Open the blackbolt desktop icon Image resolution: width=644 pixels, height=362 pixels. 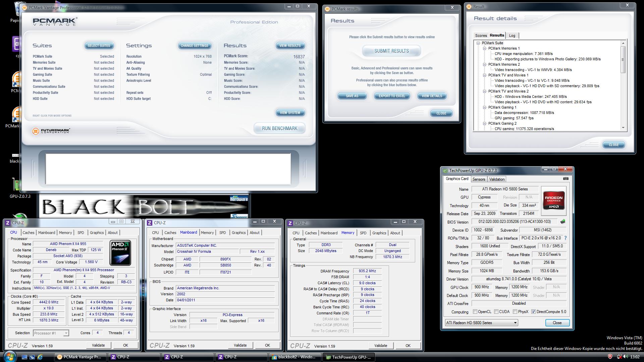(15, 158)
